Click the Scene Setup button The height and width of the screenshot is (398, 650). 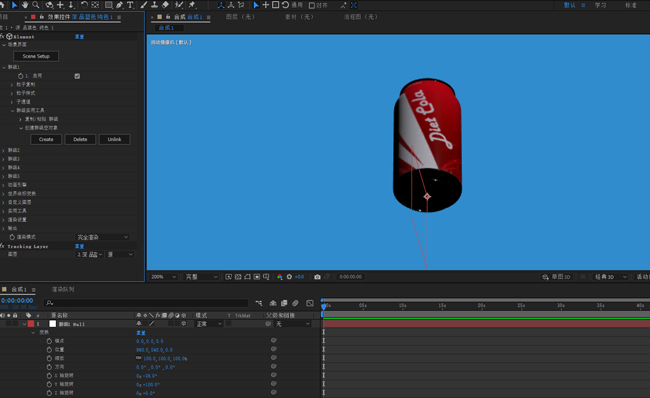36,56
